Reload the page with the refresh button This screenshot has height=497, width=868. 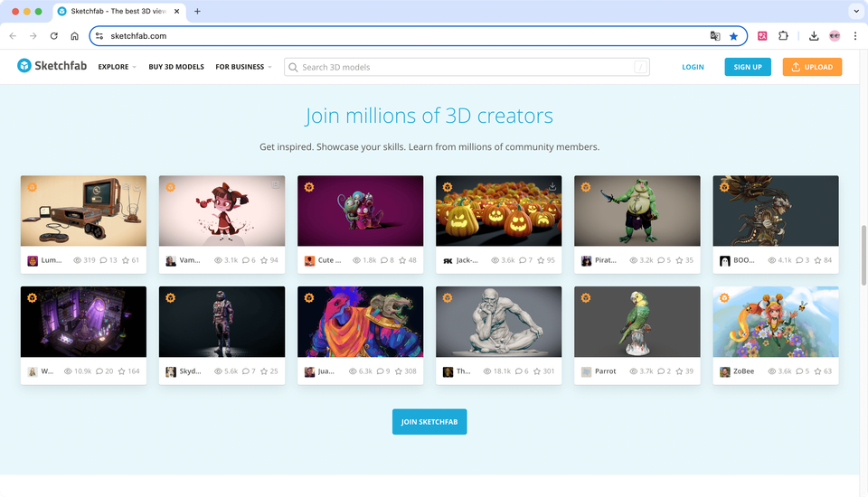click(54, 36)
